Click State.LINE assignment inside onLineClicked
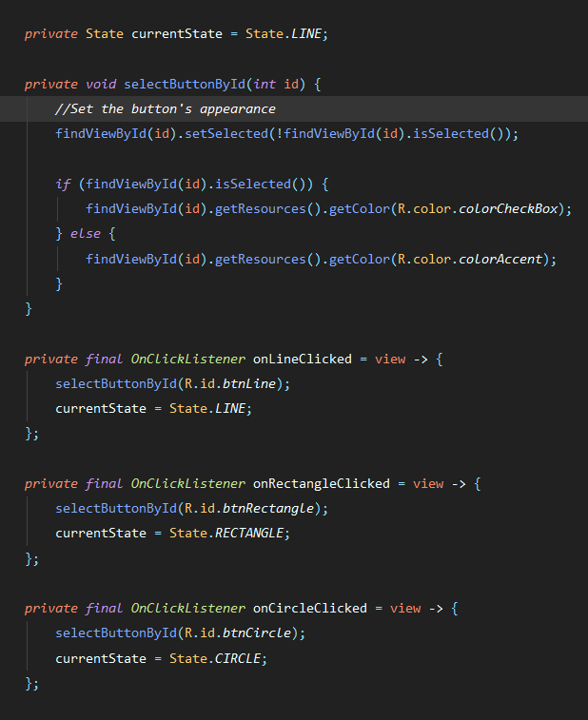The image size is (588, 720). coord(207,409)
